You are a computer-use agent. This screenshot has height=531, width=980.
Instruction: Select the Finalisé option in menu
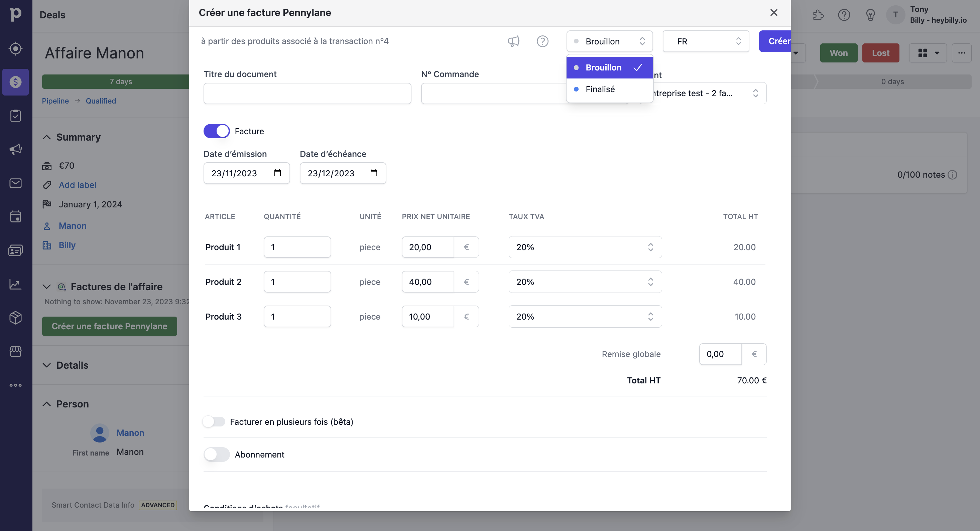609,89
